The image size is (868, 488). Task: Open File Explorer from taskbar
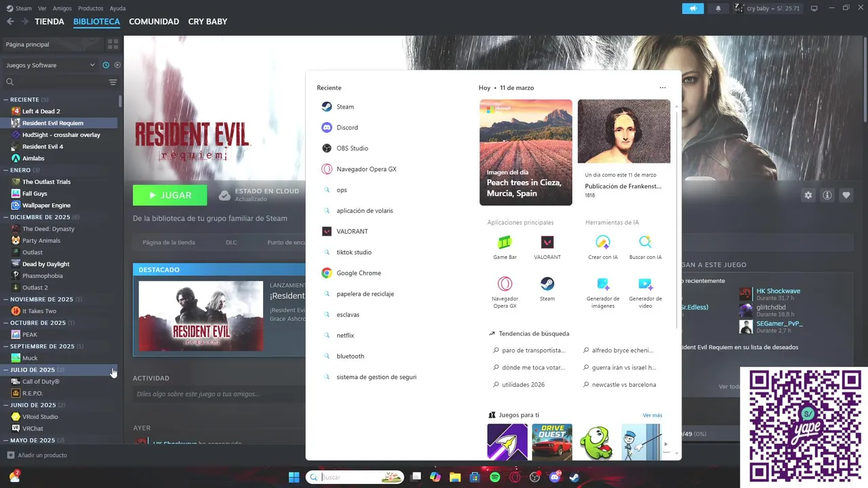[x=455, y=477]
